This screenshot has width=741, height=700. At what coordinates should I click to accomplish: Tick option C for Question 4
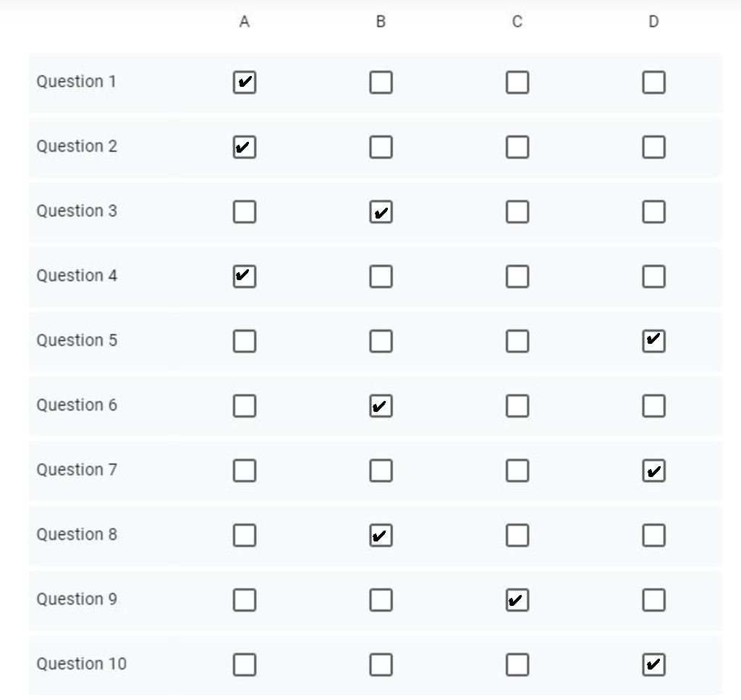coord(517,277)
